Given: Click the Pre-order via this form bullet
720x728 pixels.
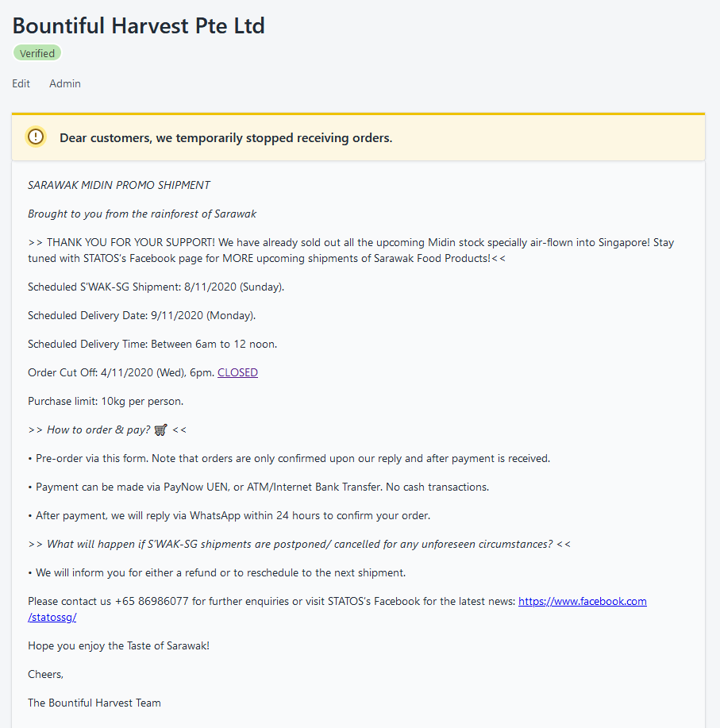Looking at the screenshot, I should (x=289, y=459).
